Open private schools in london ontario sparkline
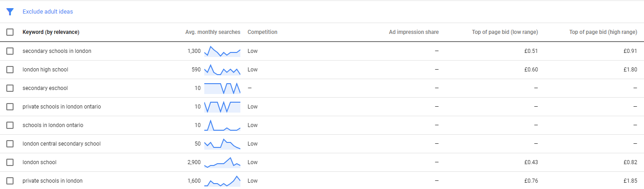 pos(222,107)
